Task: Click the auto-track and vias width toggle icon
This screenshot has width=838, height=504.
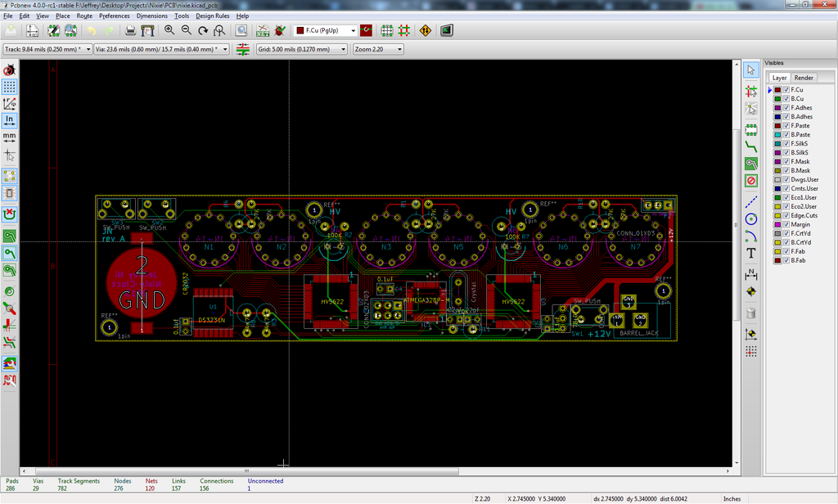Action: 242,49
